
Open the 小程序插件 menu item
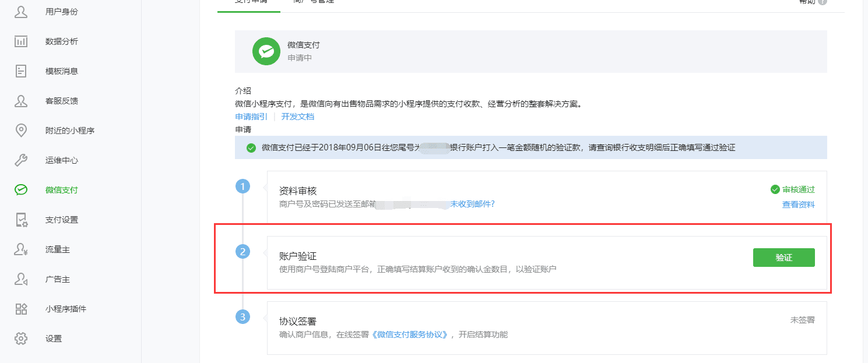point(65,309)
